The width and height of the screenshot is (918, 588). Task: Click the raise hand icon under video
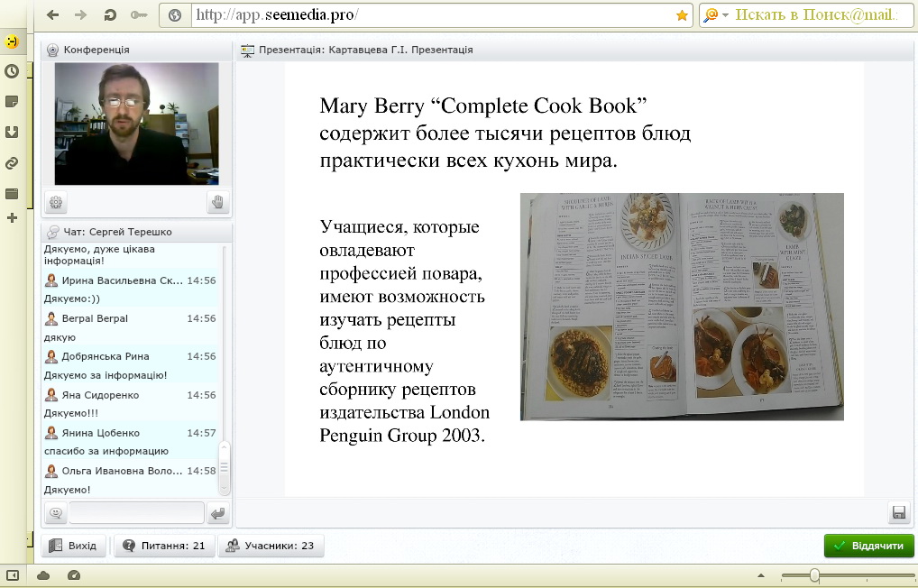[x=218, y=203]
